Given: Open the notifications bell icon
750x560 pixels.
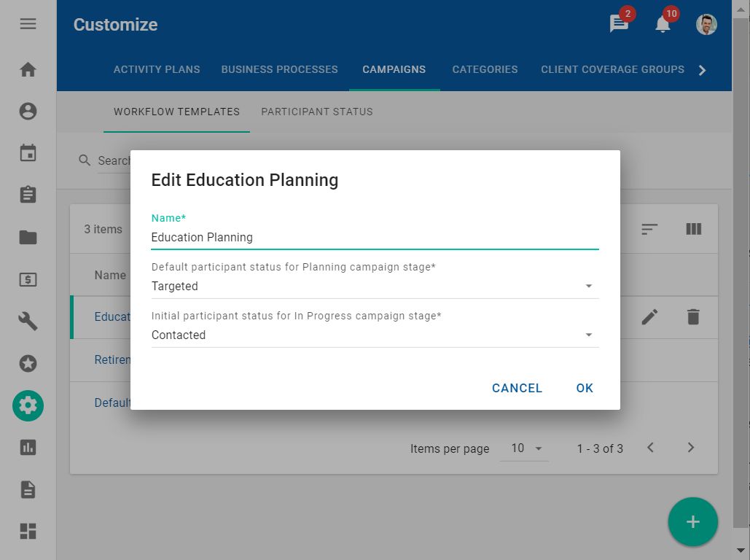Looking at the screenshot, I should 663,24.
